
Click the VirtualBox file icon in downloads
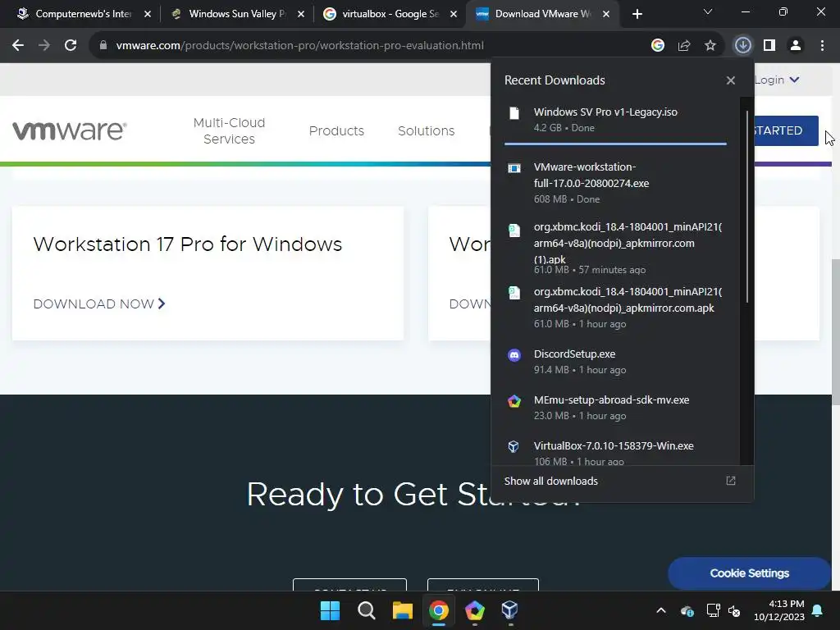pyautogui.click(x=514, y=446)
